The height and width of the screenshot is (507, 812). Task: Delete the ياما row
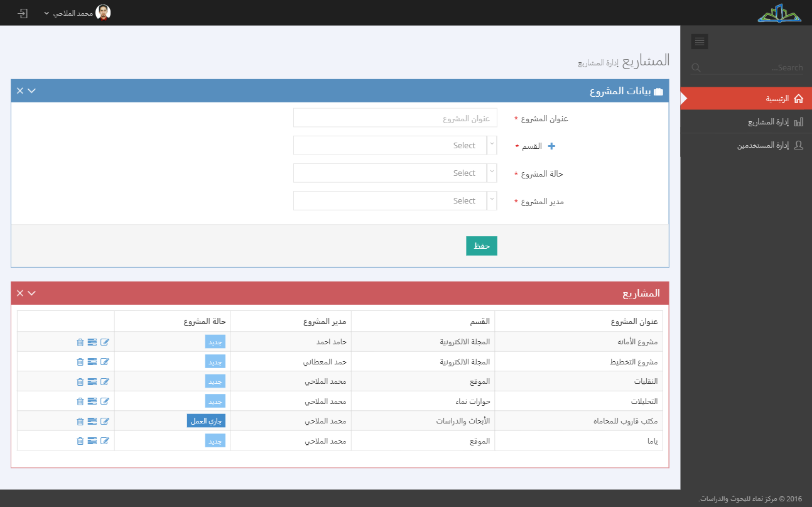(80, 441)
